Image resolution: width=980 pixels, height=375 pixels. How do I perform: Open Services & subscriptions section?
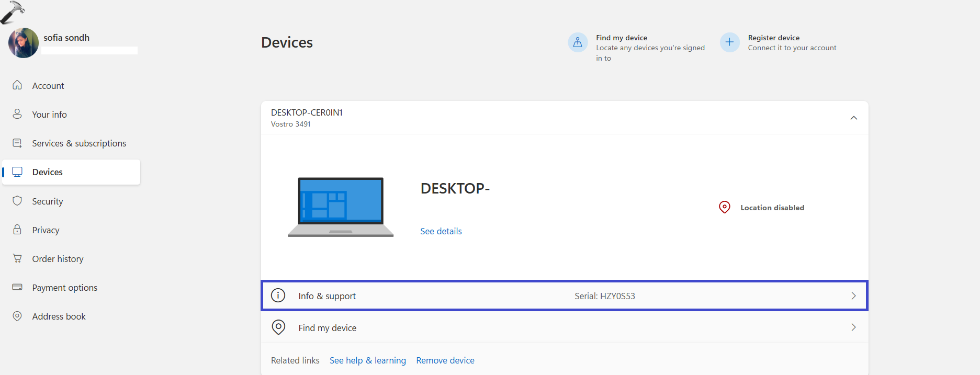pyautogui.click(x=78, y=143)
